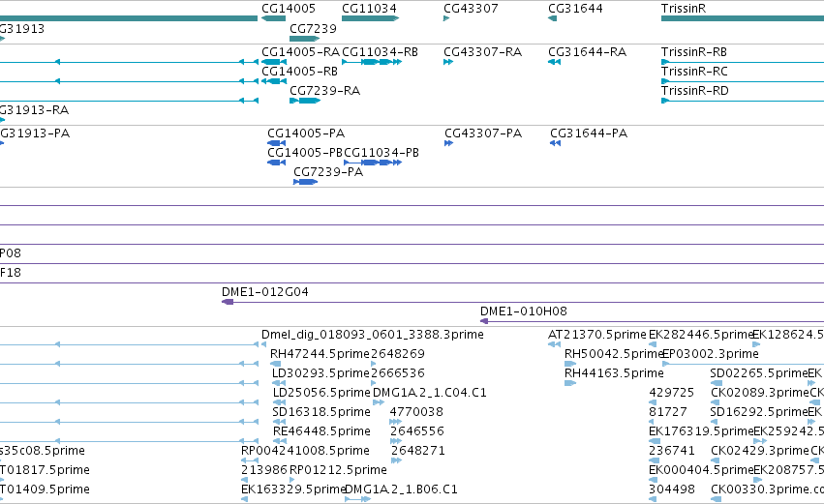Screen dimensions: 824x504
Task: Click the RE46448.5prime EST
Action: tap(280, 441)
